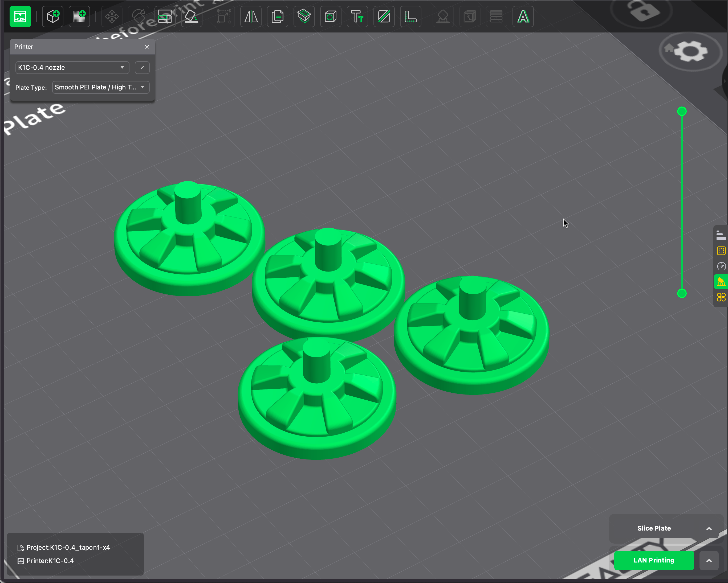The image size is (728, 583).
Task: Close the Printer panel
Action: click(x=147, y=47)
